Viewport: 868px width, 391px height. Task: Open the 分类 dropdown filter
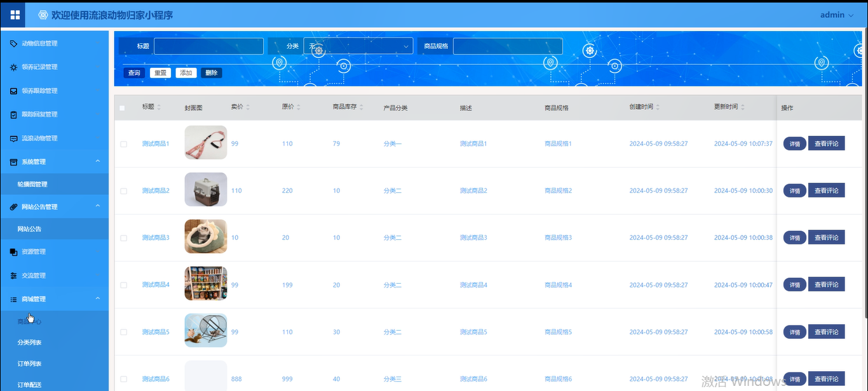(358, 46)
